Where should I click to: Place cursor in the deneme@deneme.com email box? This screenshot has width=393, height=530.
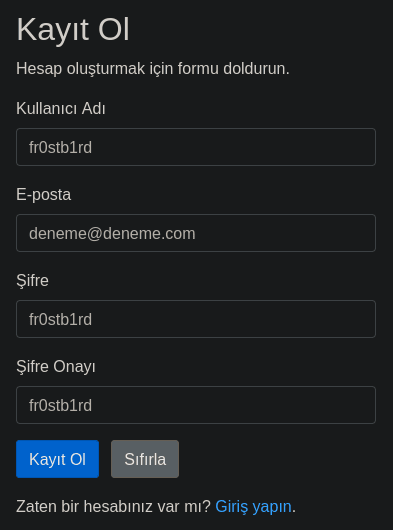coord(196,233)
